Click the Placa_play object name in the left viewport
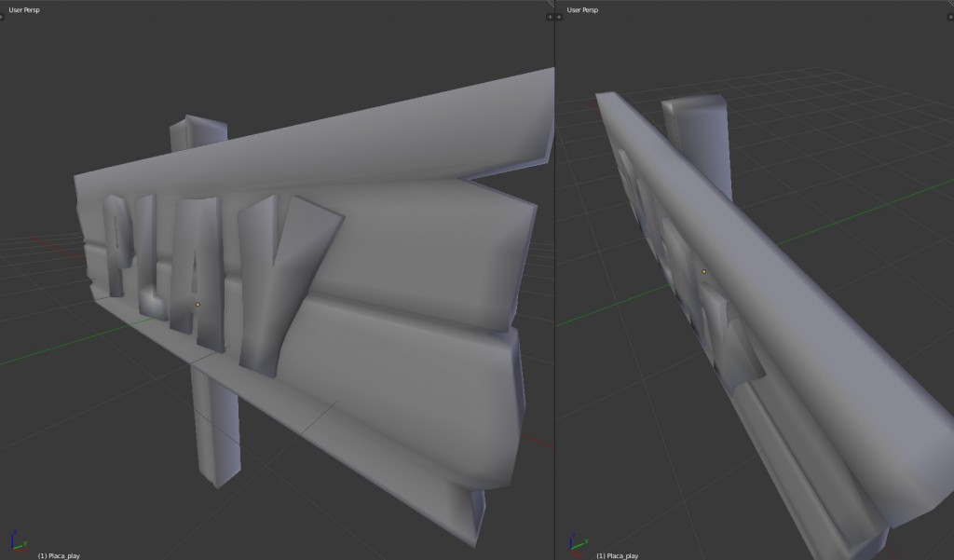The width and height of the screenshot is (954, 560). tap(58, 555)
